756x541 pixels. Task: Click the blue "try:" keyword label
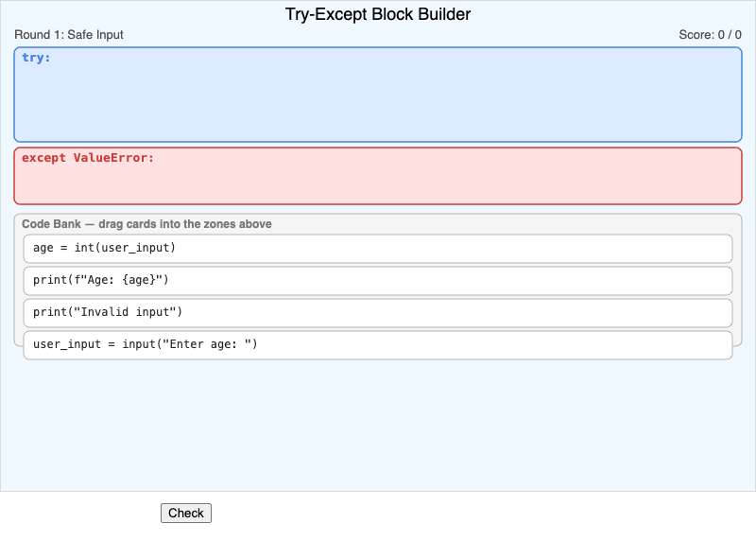[36, 58]
